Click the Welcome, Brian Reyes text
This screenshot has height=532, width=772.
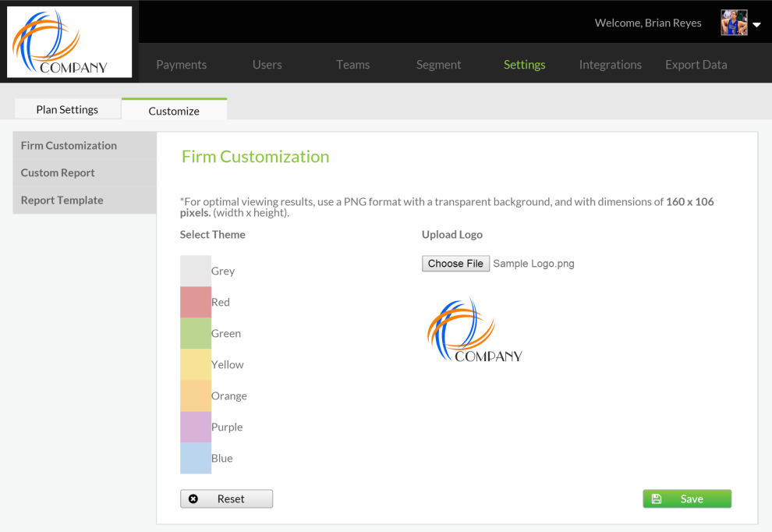648,23
